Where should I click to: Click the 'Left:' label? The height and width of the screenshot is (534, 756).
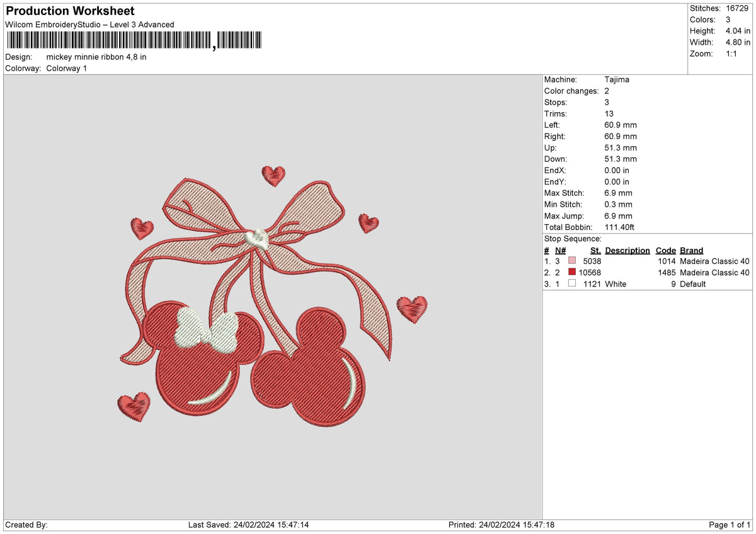coord(553,125)
